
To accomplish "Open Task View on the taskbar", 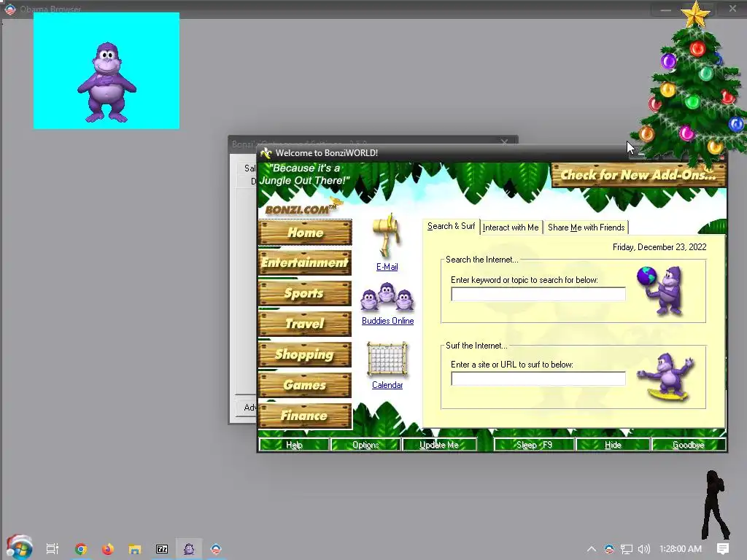I will coord(53,548).
